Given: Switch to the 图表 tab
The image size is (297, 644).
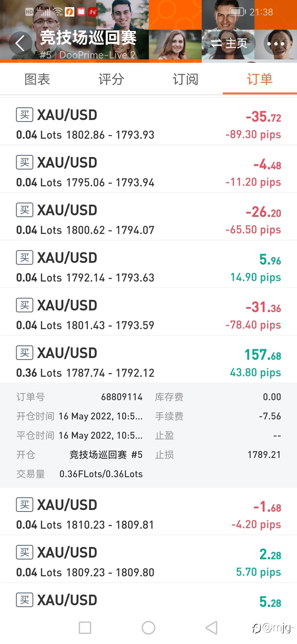Looking at the screenshot, I should (x=37, y=80).
